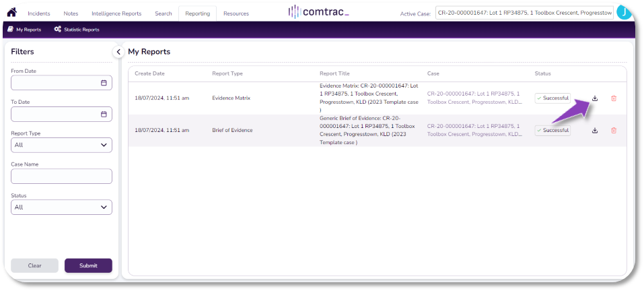Collapse the Filters side panel
This screenshot has height=291, width=644.
[x=118, y=52]
